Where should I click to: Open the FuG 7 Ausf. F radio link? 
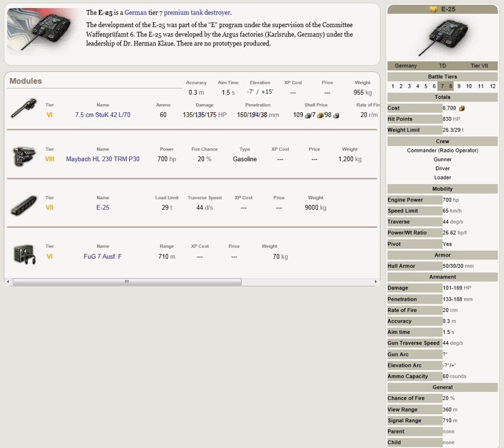pyautogui.click(x=103, y=256)
